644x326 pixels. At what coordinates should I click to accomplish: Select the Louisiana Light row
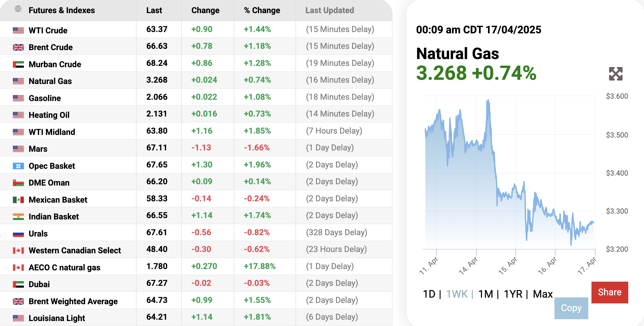pyautogui.click(x=57, y=318)
